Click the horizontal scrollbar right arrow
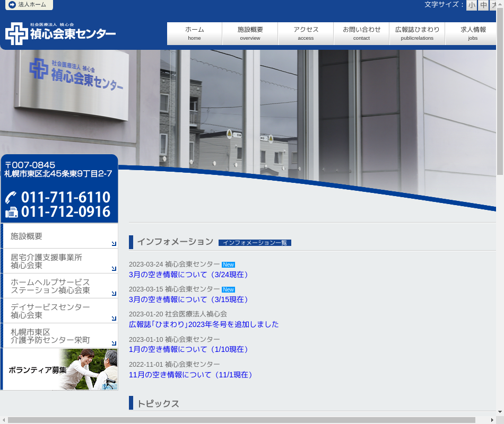The height and width of the screenshot is (424, 504). (492, 420)
